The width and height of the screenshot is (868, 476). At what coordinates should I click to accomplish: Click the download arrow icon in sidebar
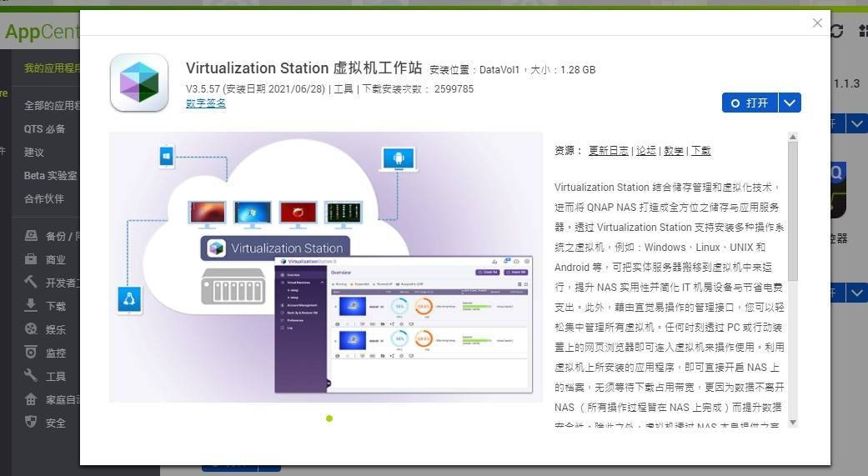pos(31,306)
